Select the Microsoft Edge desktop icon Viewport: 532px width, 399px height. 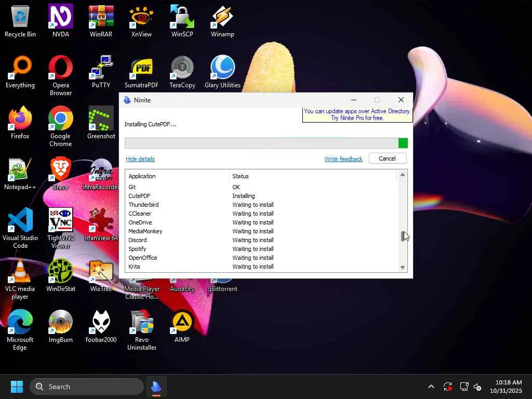20,330
